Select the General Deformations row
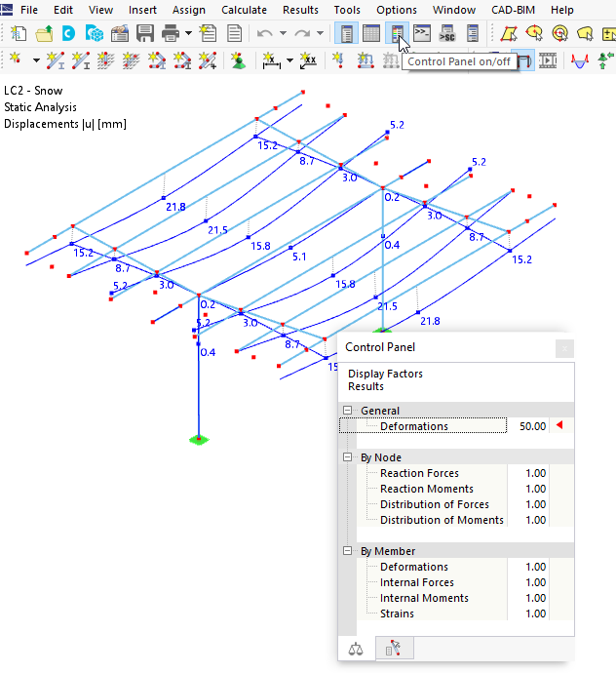The width and height of the screenshot is (616, 673). pos(423,426)
